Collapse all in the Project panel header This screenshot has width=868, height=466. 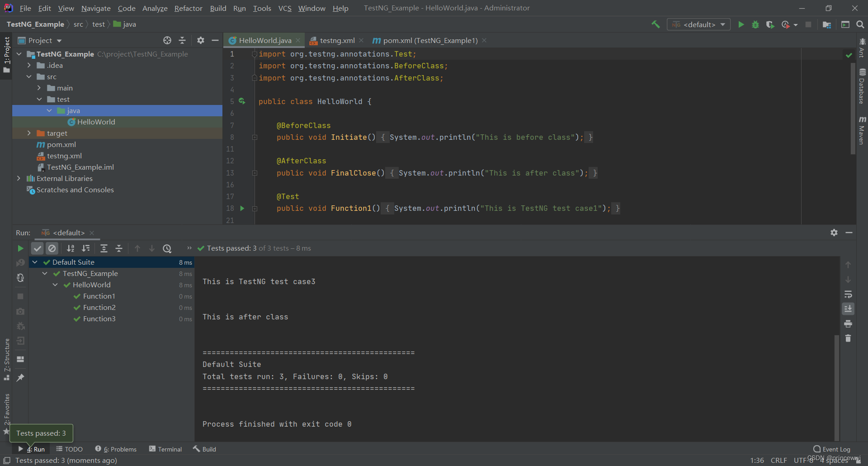point(182,40)
